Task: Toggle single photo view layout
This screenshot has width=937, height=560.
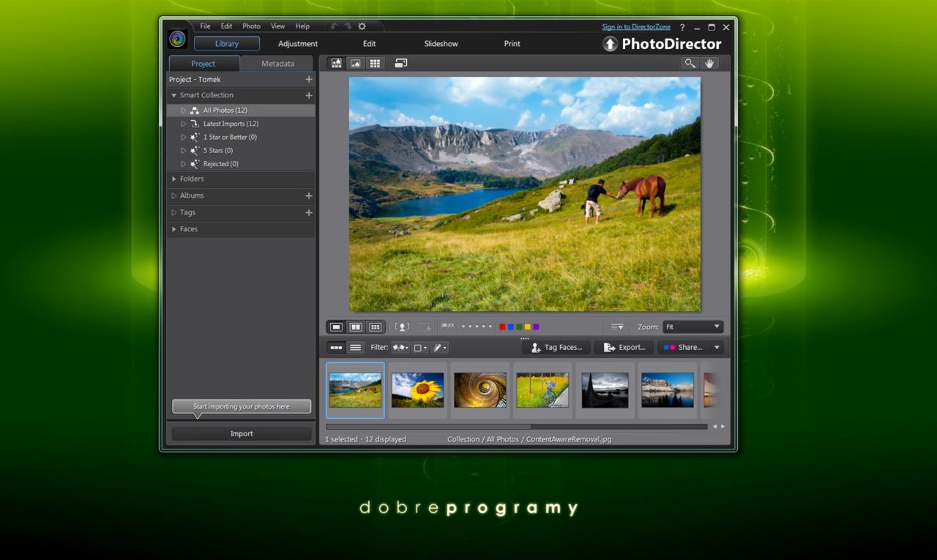Action: tap(336, 327)
